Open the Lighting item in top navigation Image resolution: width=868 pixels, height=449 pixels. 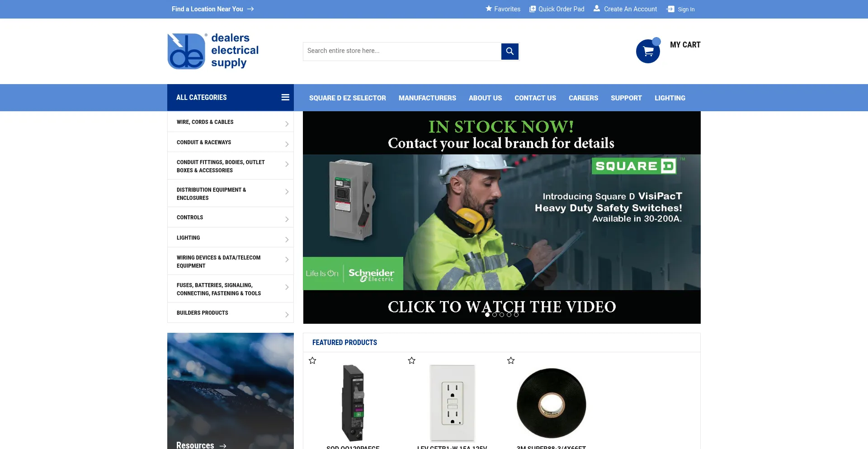click(670, 98)
